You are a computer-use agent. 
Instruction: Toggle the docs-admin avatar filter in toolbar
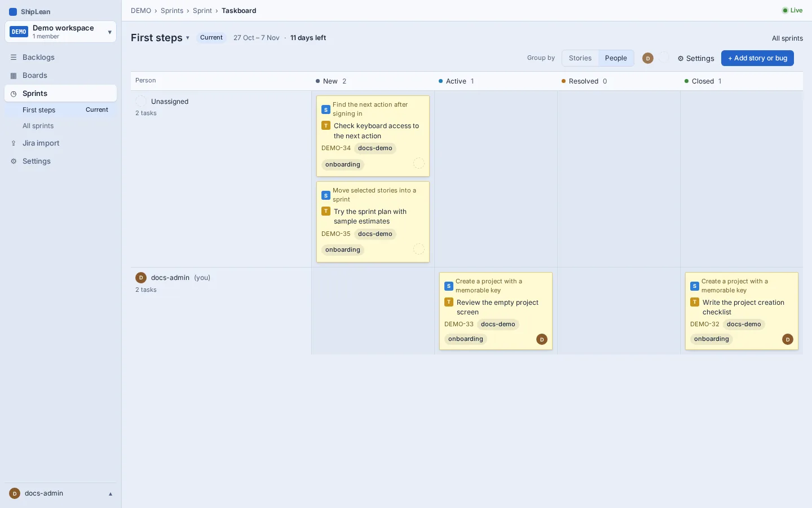pyautogui.click(x=648, y=58)
